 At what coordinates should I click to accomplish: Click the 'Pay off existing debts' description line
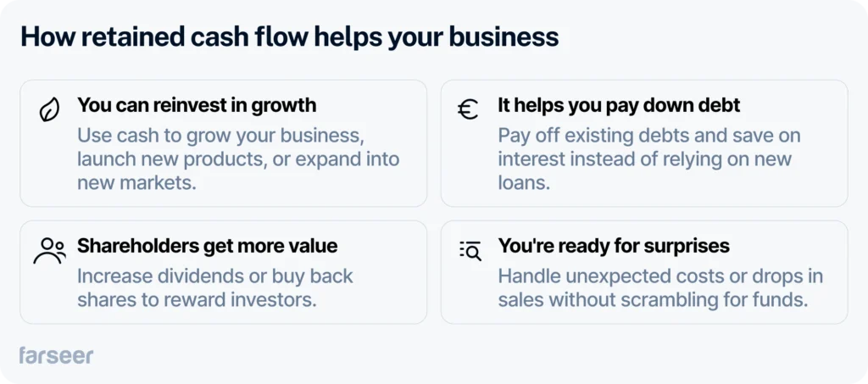[x=649, y=136]
